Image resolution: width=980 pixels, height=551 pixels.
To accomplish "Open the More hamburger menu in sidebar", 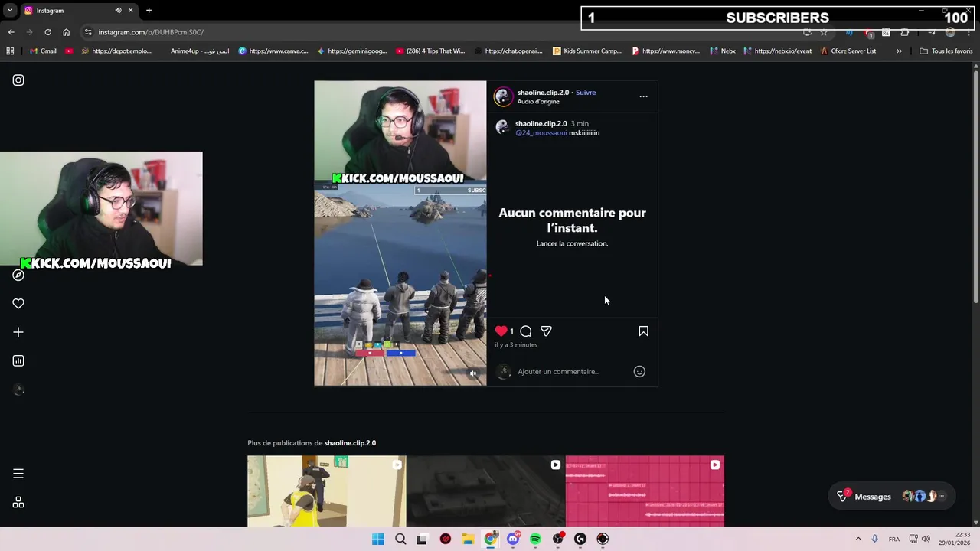I will (18, 474).
